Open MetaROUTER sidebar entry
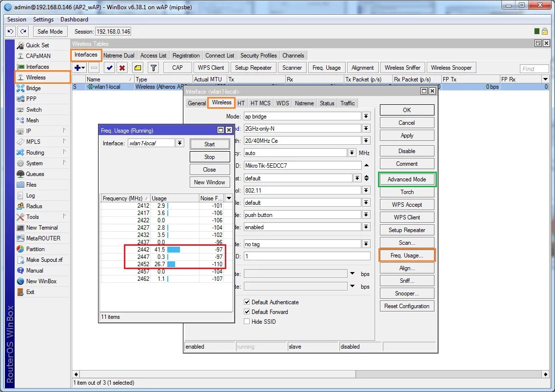The width and height of the screenshot is (555, 392). point(43,238)
